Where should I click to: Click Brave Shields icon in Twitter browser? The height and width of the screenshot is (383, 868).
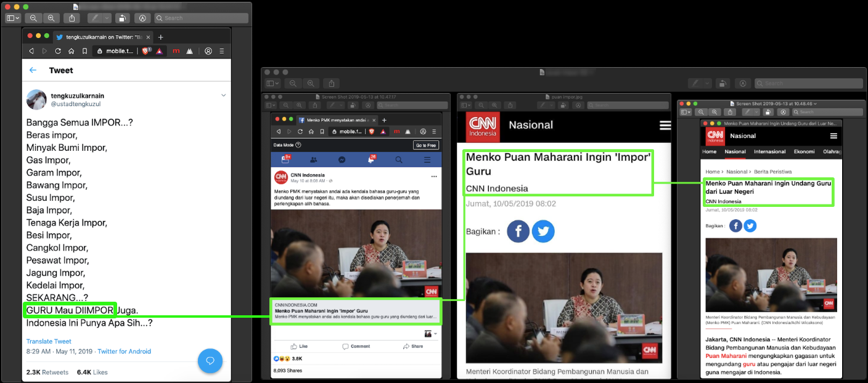(x=146, y=51)
